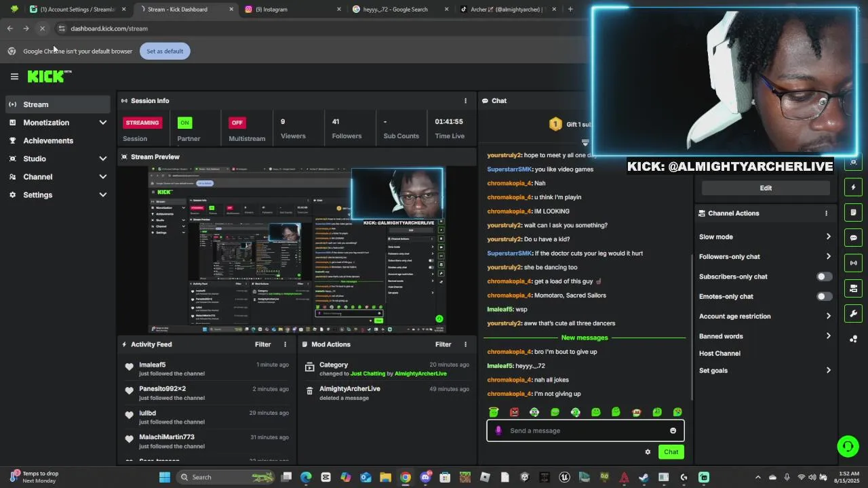
Task: Open File Explorer from taskbar
Action: pos(385,477)
